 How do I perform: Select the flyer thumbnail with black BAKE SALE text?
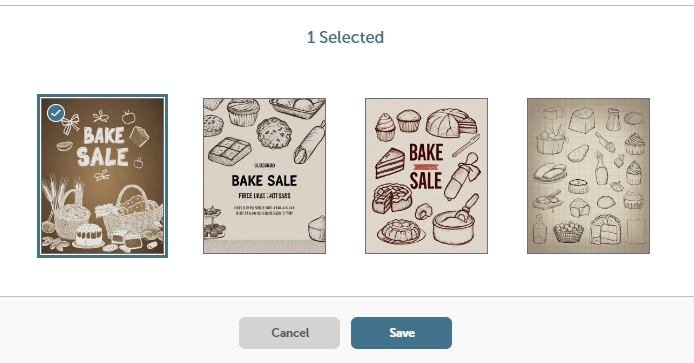(264, 176)
